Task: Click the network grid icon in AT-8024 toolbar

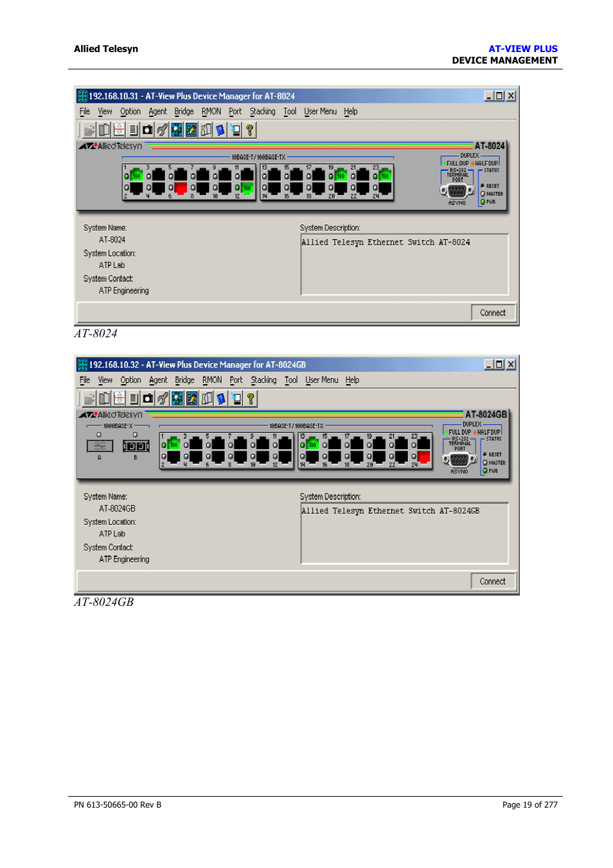Action: pos(177,130)
